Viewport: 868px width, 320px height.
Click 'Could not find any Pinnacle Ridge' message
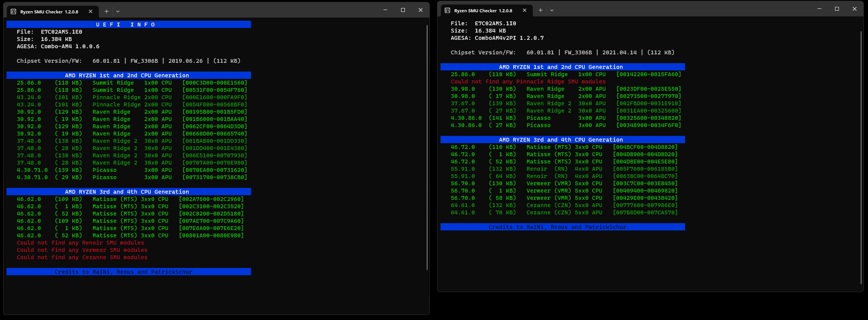528,82
